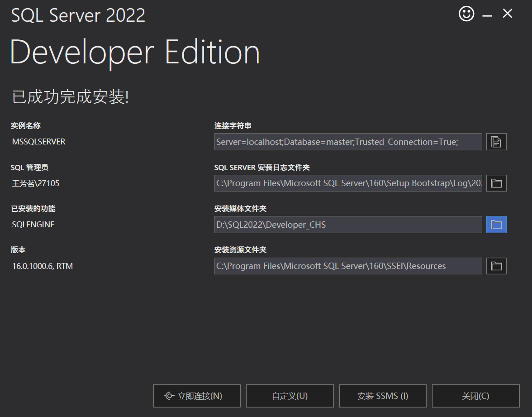Click the smiley feedback icon
This screenshot has width=532, height=417.
(x=466, y=14)
